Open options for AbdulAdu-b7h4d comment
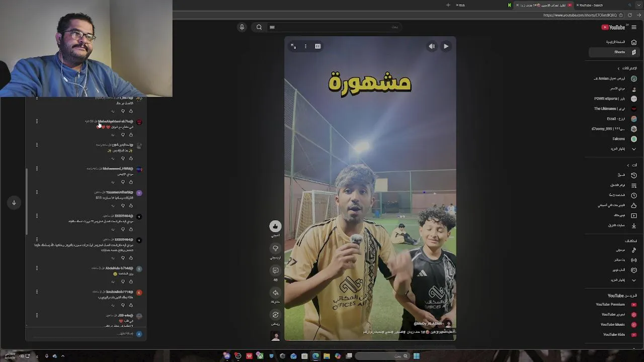Image resolution: width=644 pixels, height=362 pixels. [37, 268]
